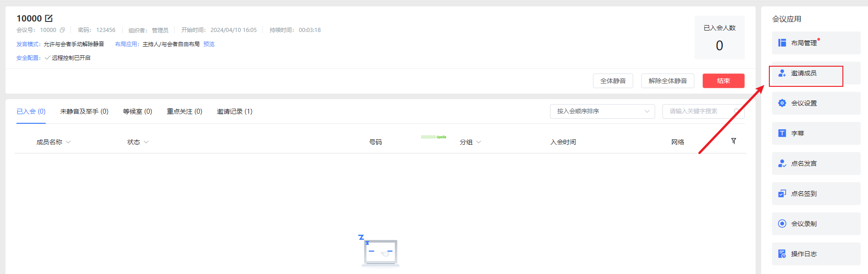Expand the 成员名称 column dropdown

(x=68, y=142)
